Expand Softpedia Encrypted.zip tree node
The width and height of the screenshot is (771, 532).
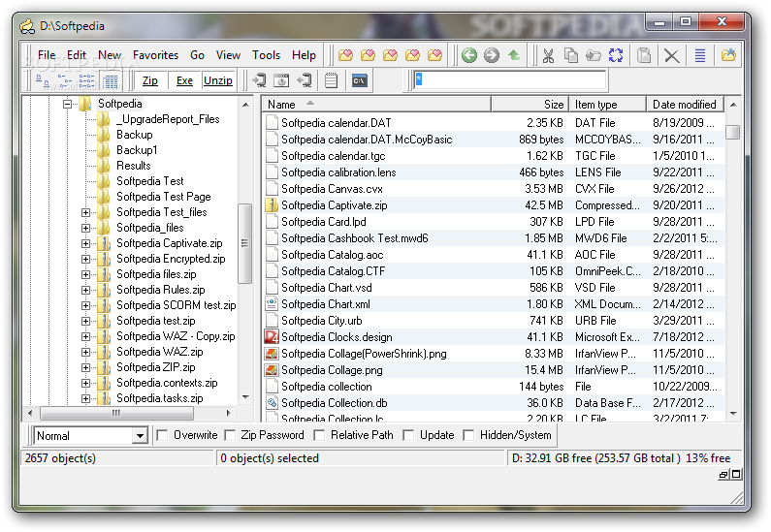86,259
